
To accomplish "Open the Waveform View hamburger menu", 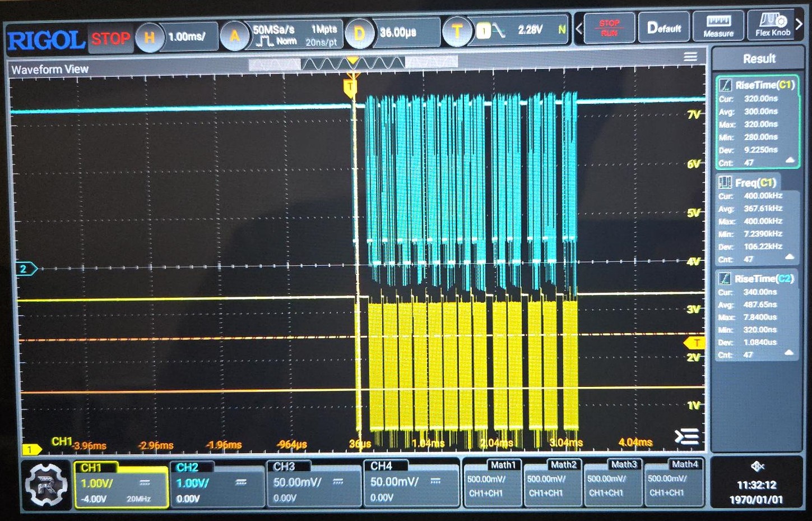I will [690, 57].
